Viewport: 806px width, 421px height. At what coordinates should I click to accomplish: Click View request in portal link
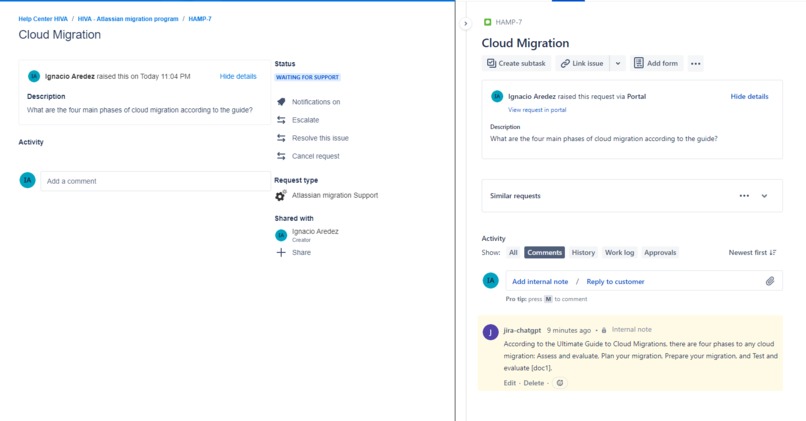pos(537,109)
